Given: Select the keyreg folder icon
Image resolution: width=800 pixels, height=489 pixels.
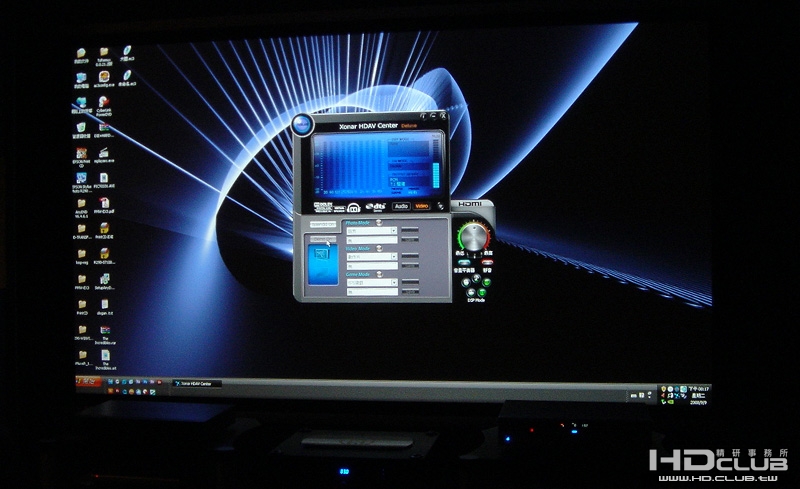Looking at the screenshot, I should tap(82, 257).
